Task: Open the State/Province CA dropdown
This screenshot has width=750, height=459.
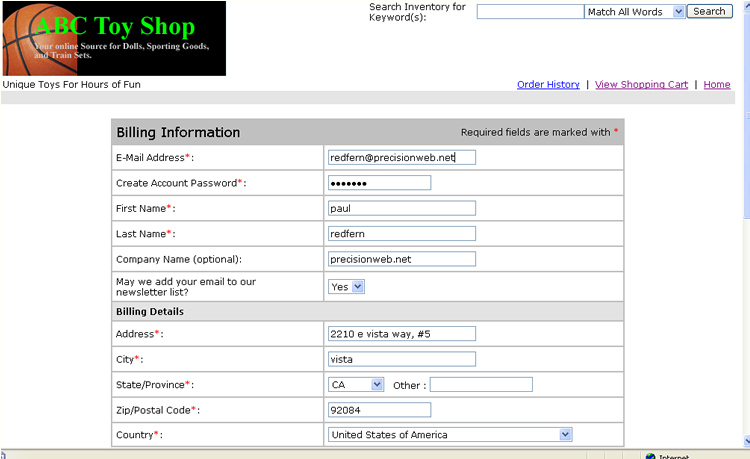Action: click(x=357, y=385)
